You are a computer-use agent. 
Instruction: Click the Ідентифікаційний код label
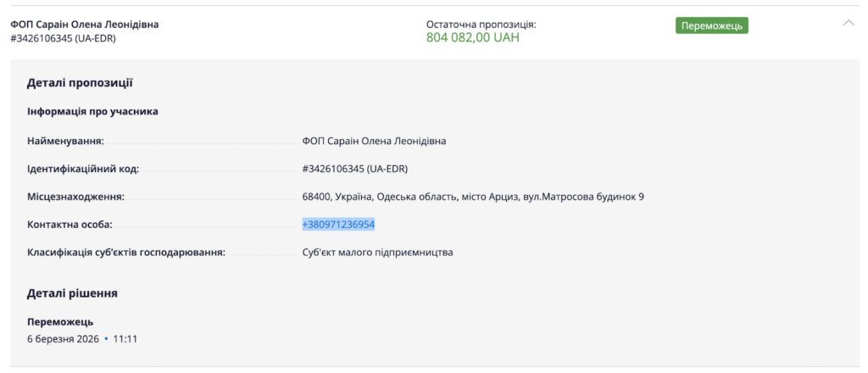83,169
